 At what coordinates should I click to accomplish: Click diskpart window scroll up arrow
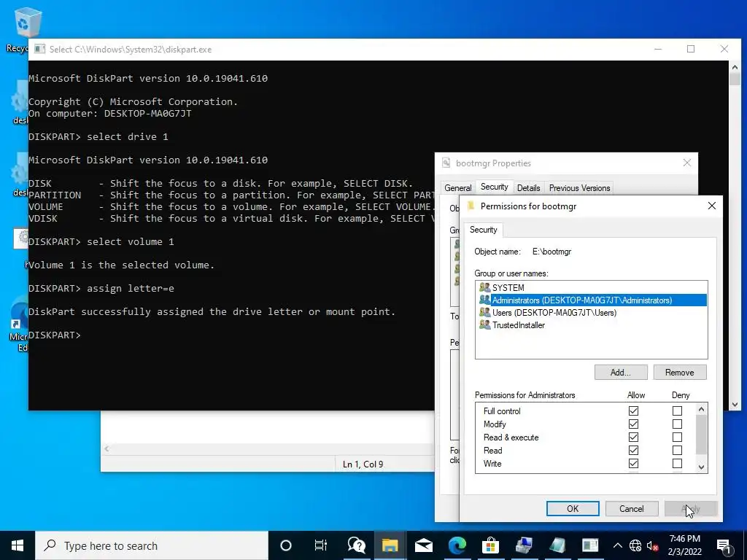(735, 67)
